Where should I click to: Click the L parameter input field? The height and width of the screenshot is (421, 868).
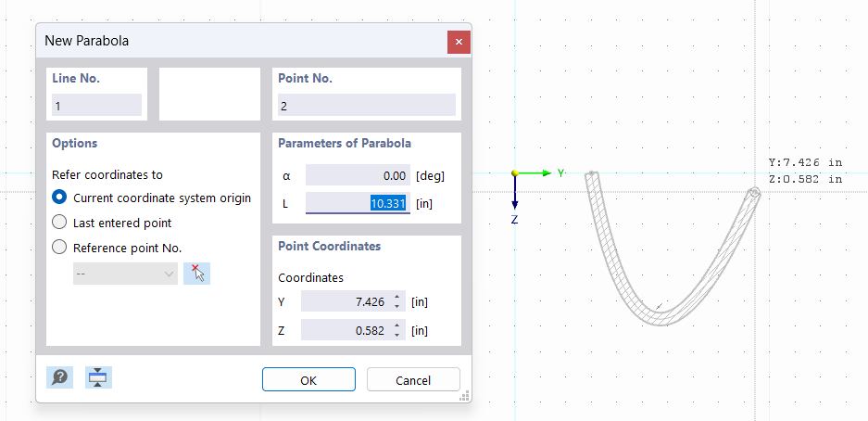pos(358,202)
